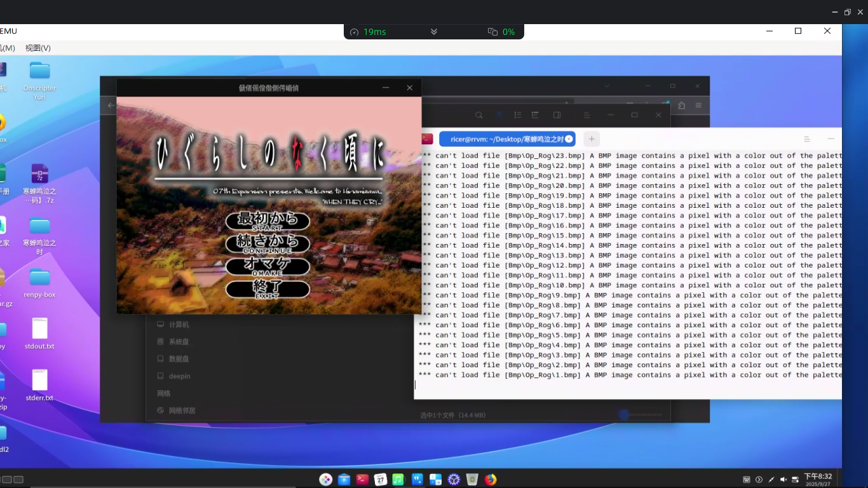
Task: Open the オマケ OMAKE menu button
Action: (268, 266)
